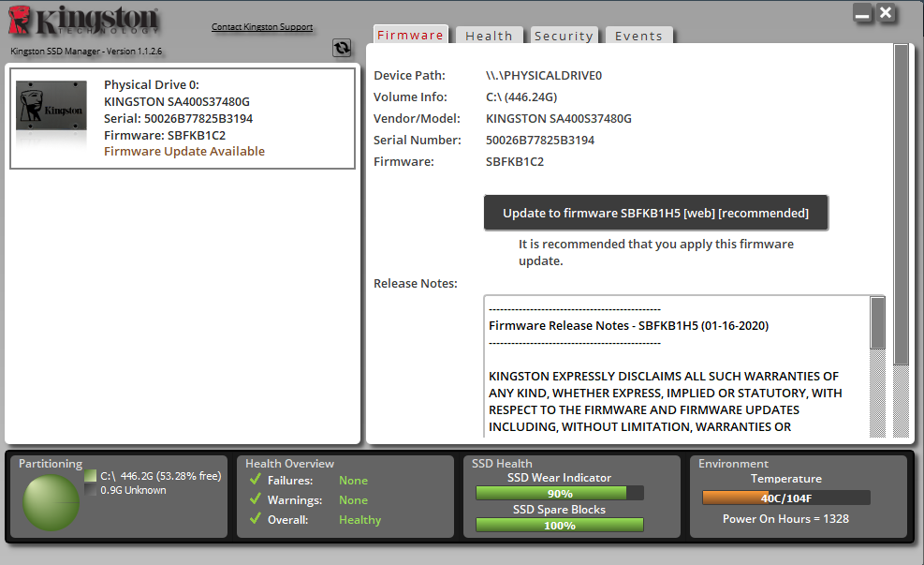Click Firmware Update Available notice
This screenshot has height=565, width=924.
(x=184, y=152)
